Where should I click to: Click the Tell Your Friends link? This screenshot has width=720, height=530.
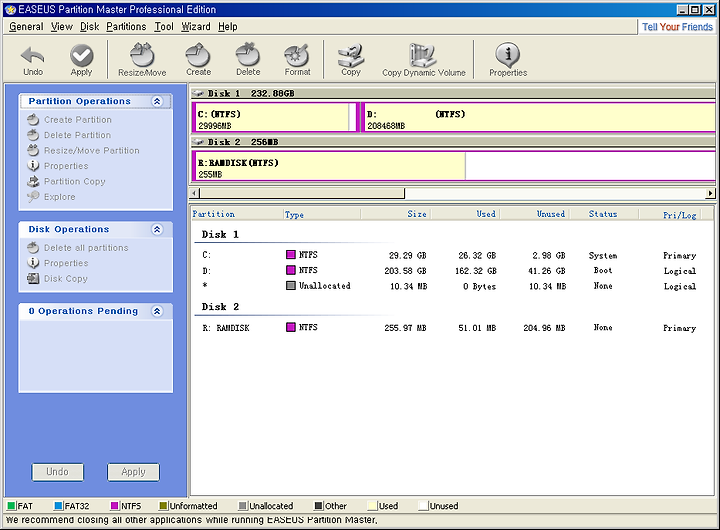point(677,27)
